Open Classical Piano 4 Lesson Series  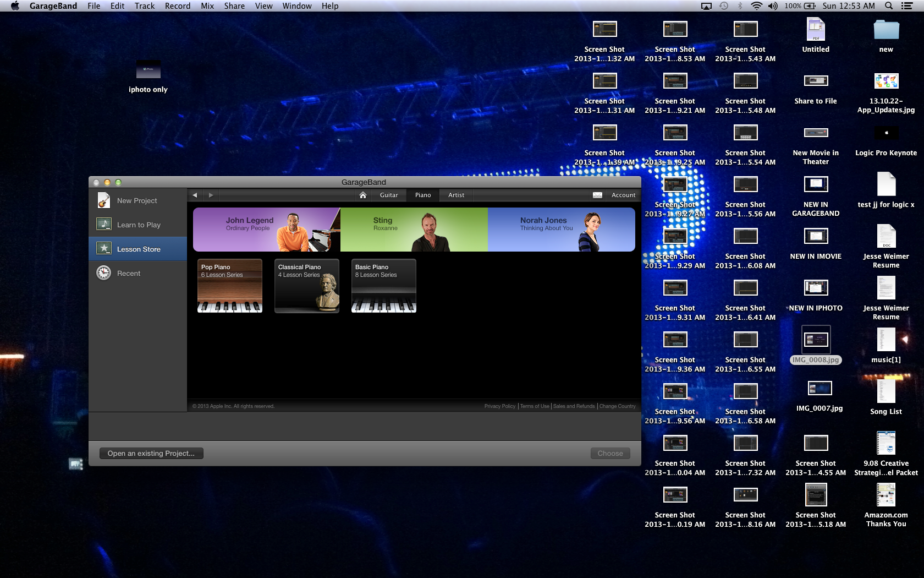click(x=307, y=286)
